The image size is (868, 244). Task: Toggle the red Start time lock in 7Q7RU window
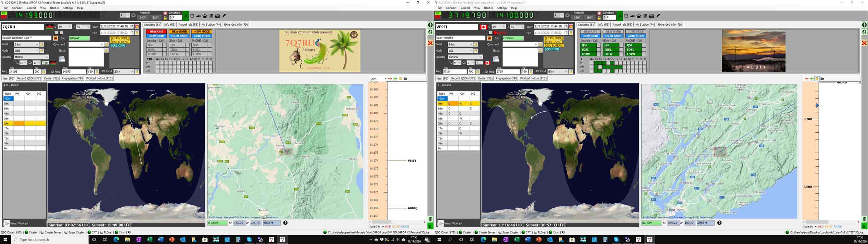point(137,27)
